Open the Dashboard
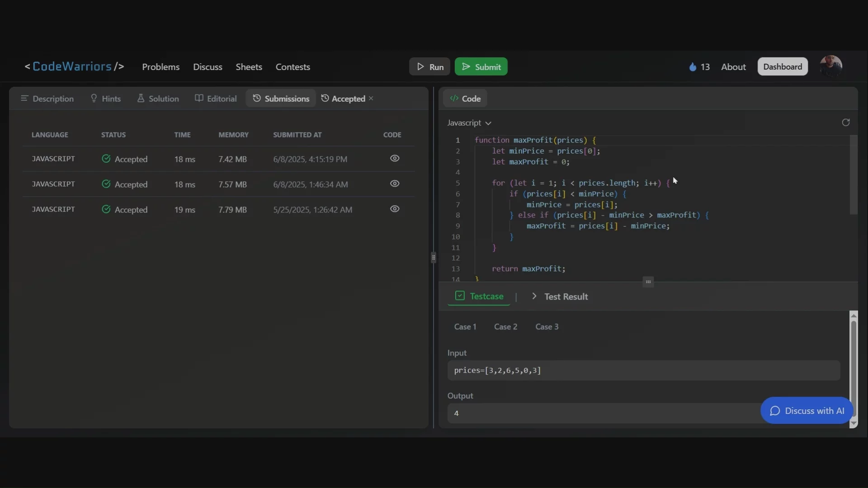The height and width of the screenshot is (488, 868). [x=783, y=66]
